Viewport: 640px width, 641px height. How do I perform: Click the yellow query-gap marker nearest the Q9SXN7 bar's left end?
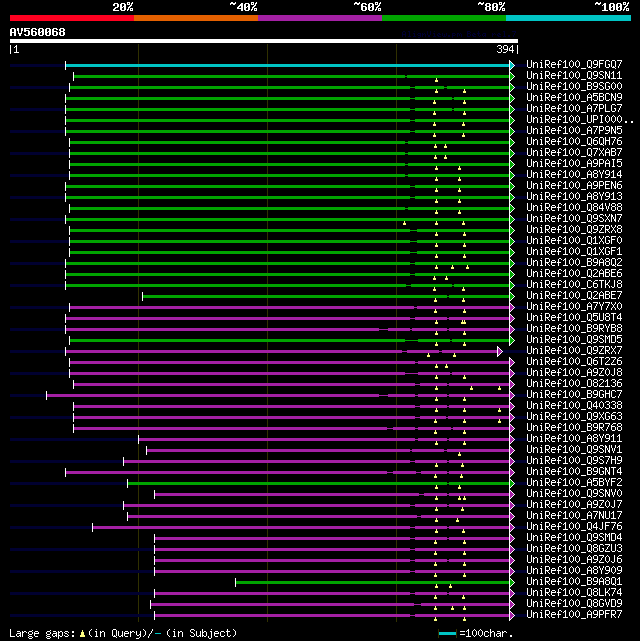click(404, 223)
